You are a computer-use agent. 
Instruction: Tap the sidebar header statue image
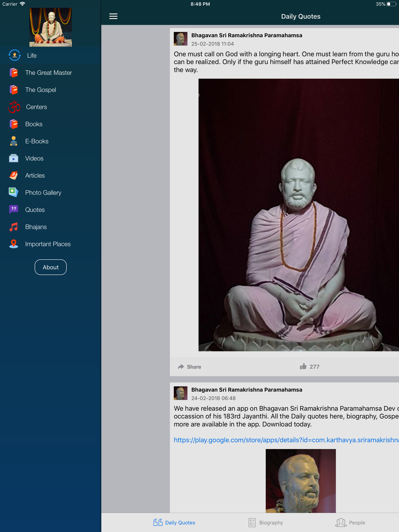click(x=50, y=27)
